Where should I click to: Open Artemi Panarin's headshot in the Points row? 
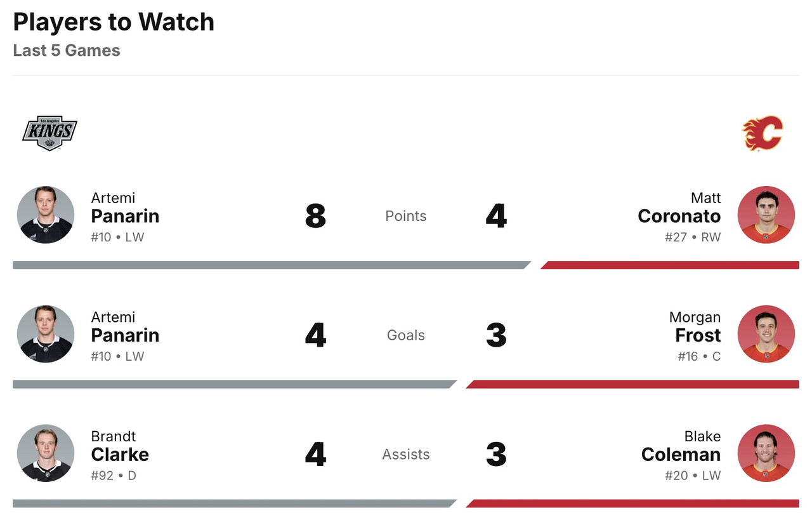pos(46,215)
